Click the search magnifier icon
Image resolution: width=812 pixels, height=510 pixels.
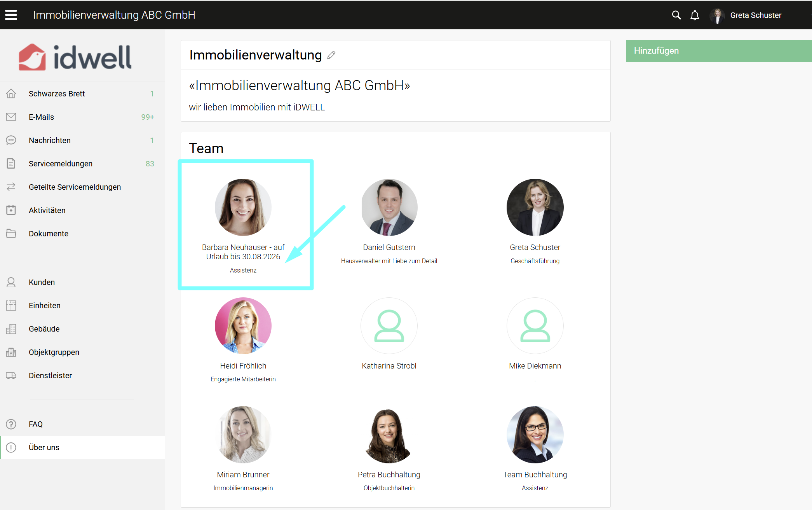click(x=676, y=15)
